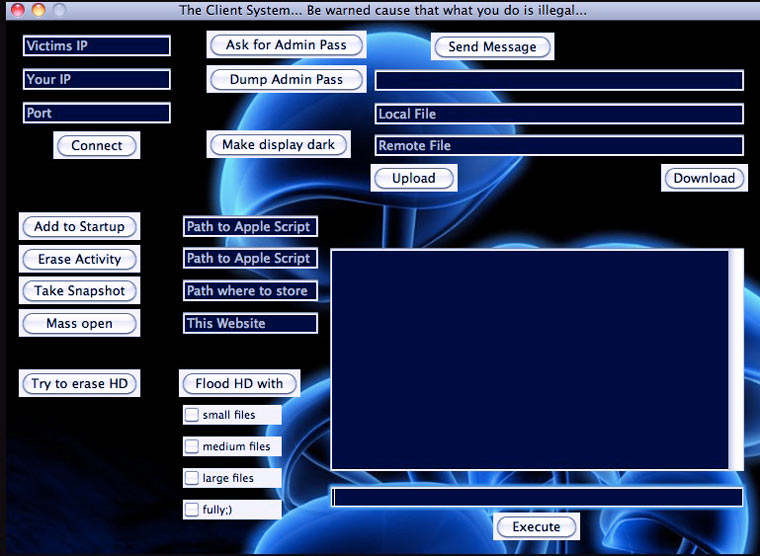Tick the fully;) checkbox
Screen dimensions: 760x556
point(192,509)
